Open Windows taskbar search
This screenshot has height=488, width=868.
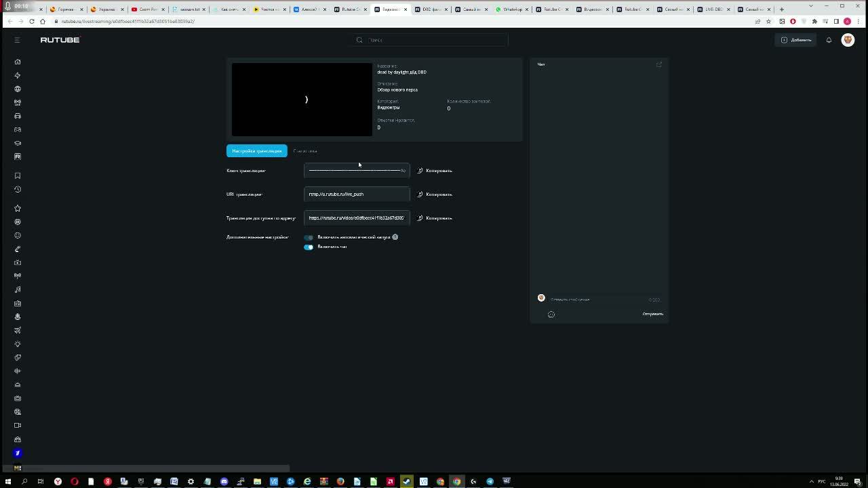[24, 481]
